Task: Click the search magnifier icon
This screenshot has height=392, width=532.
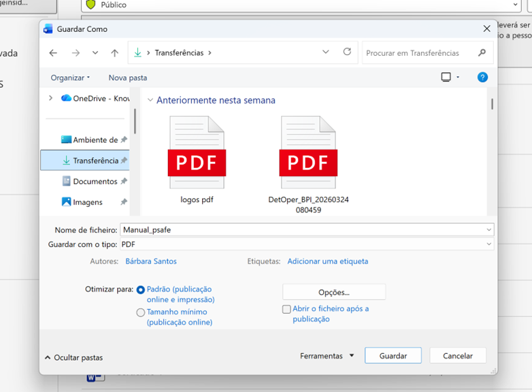Action: coord(482,53)
